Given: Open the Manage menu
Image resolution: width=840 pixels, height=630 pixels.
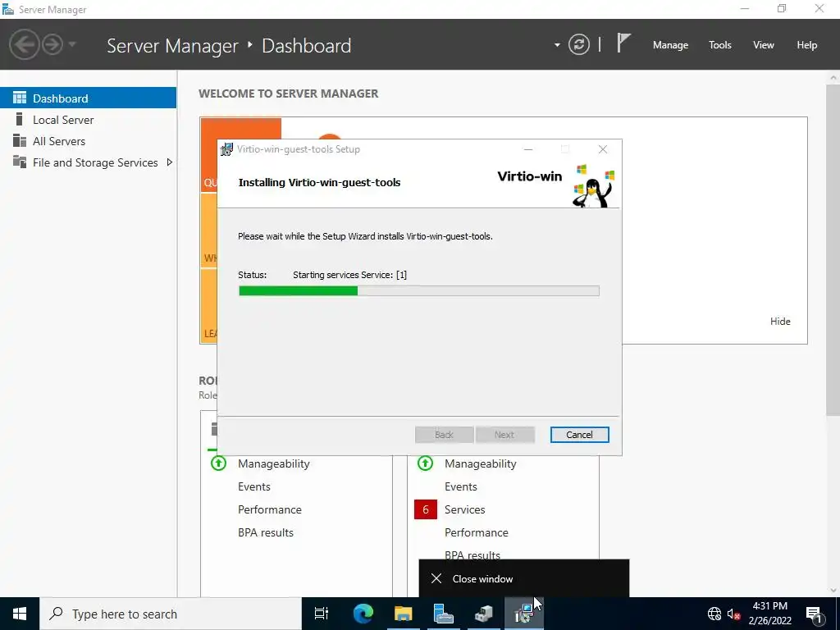Looking at the screenshot, I should point(670,45).
